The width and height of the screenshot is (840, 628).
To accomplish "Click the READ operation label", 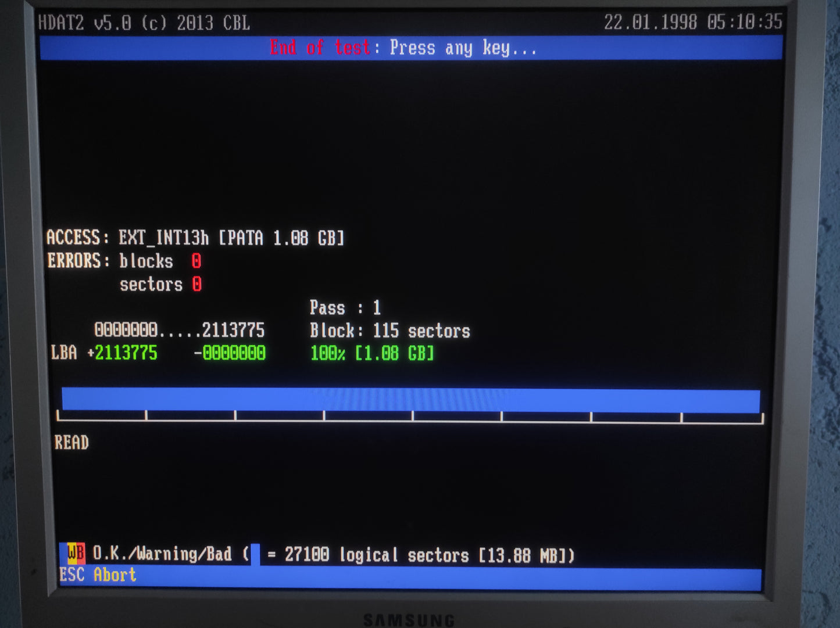I will pyautogui.click(x=72, y=443).
